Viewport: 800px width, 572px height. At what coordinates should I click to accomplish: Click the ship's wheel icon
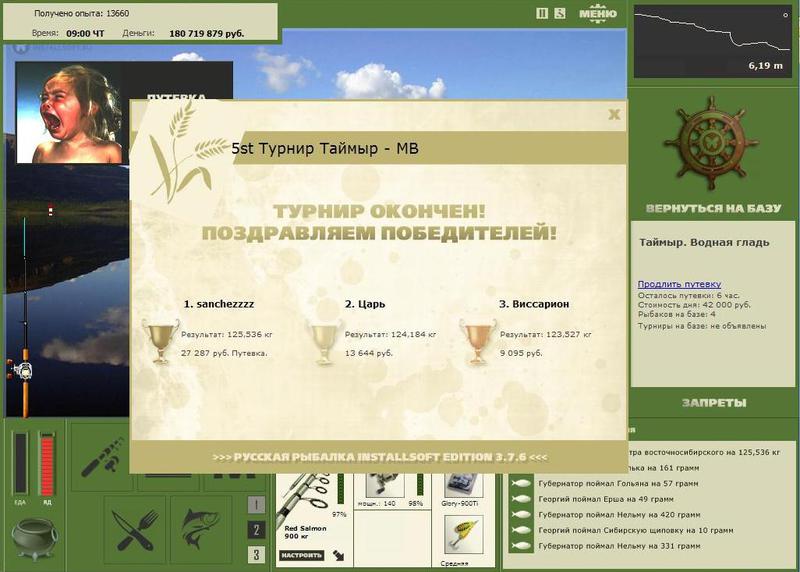coord(711,144)
